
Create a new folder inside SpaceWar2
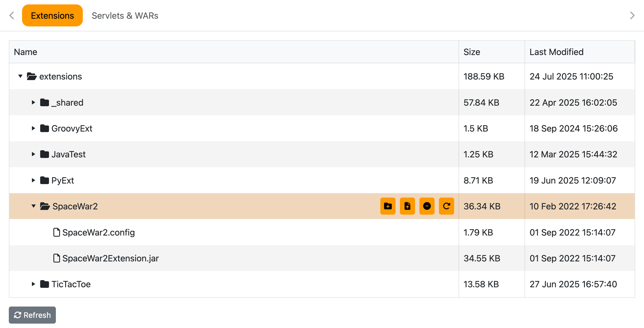(x=388, y=206)
